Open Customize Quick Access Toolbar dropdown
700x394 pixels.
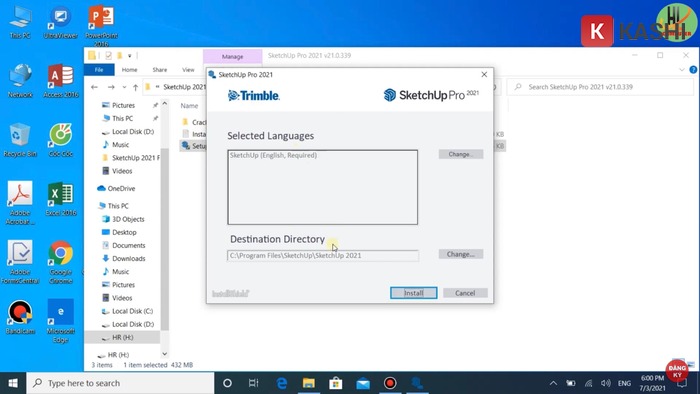point(129,56)
